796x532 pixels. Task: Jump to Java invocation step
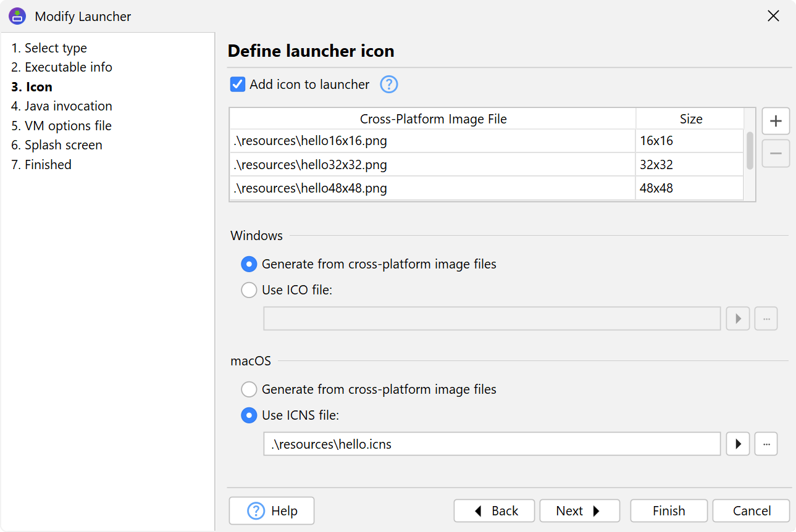(x=61, y=106)
